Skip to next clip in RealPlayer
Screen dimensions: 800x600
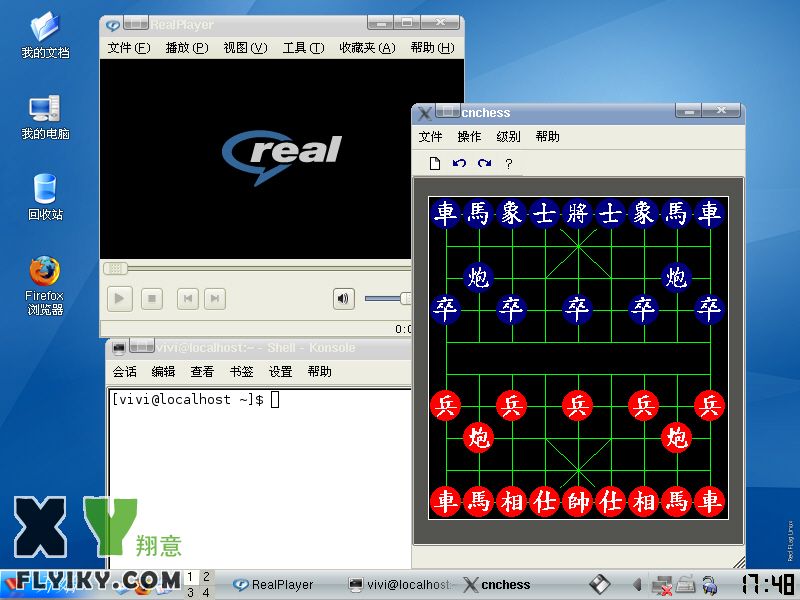point(215,298)
